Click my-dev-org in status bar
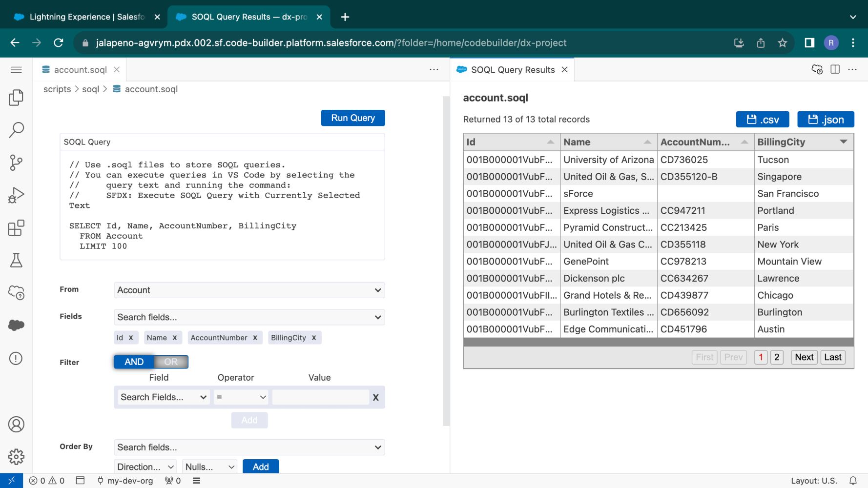 [x=124, y=481]
